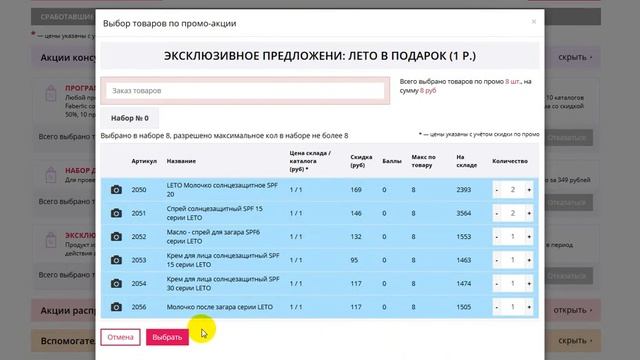
Task: Increase quantity for item 2051
Action: click(529, 213)
